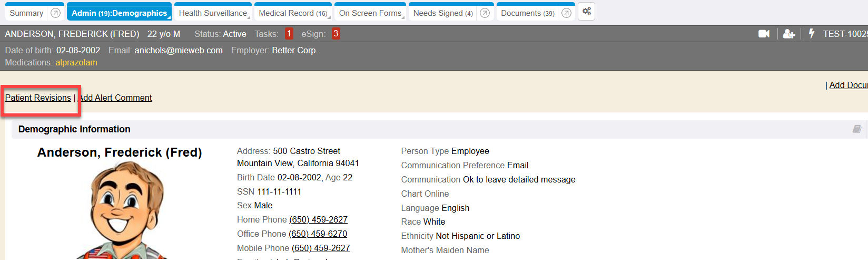The height and width of the screenshot is (260, 868).
Task: Click the red eSign count badge
Action: pos(336,34)
